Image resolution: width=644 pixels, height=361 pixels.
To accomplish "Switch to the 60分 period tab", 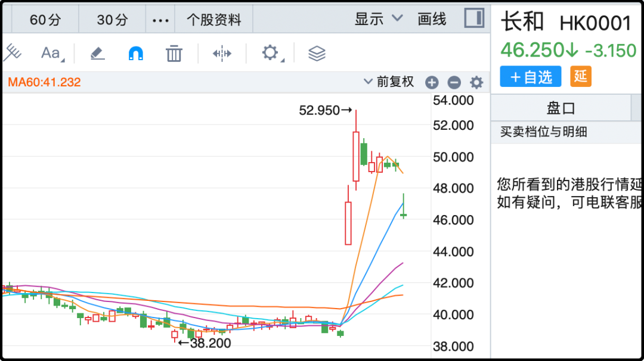I will coord(45,20).
